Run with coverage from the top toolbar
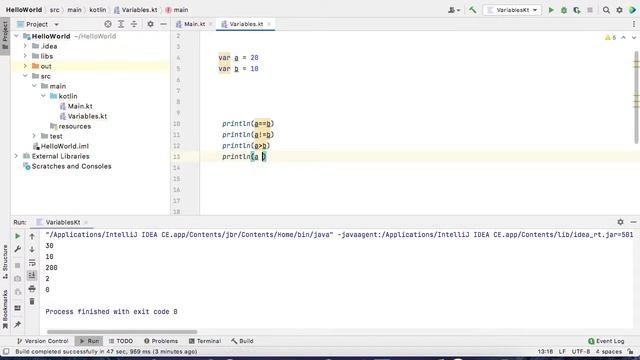 coord(577,10)
